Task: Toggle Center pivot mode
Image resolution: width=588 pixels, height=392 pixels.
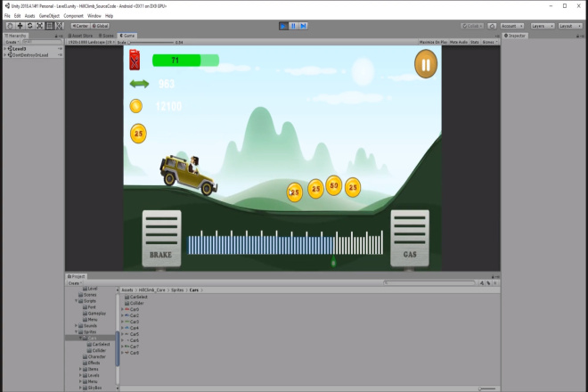Action: 80,26
